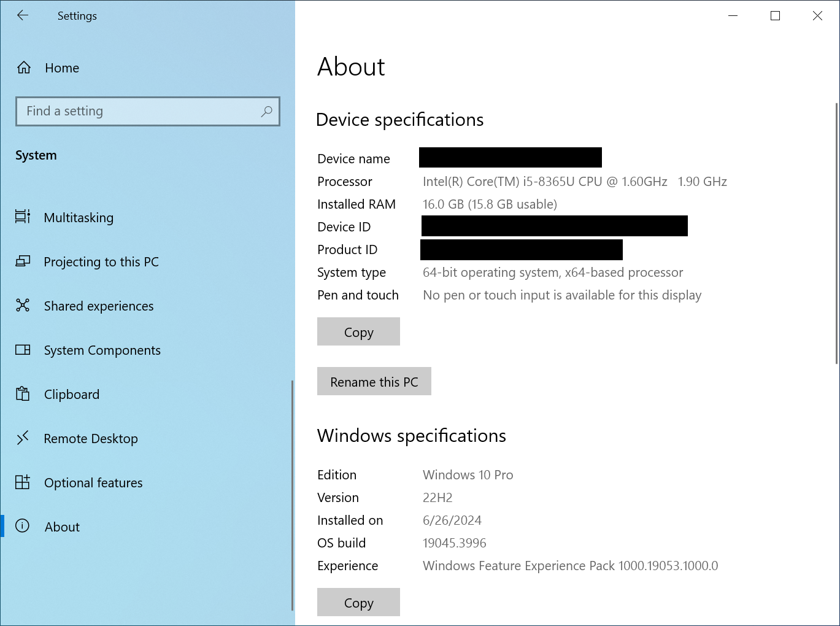Viewport: 840px width, 626px height.
Task: Open Multitasking settings
Action: coord(79,218)
